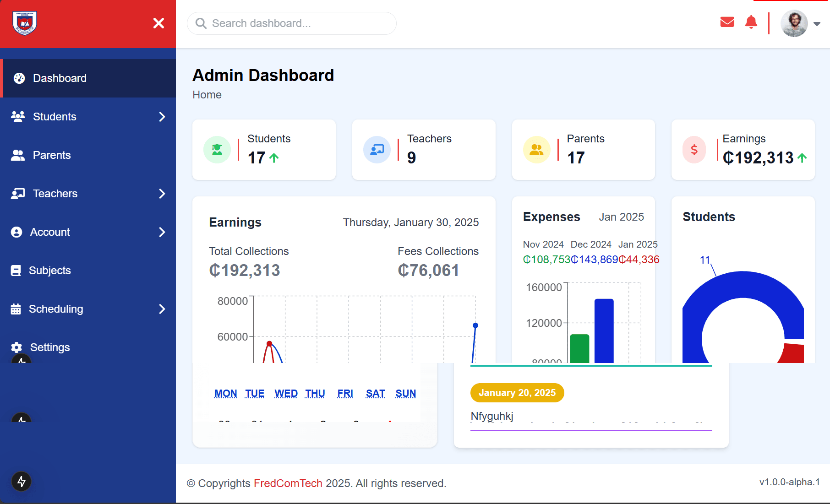830x504 pixels.
Task: Open Dashboard in the sidebar
Action: pos(60,78)
